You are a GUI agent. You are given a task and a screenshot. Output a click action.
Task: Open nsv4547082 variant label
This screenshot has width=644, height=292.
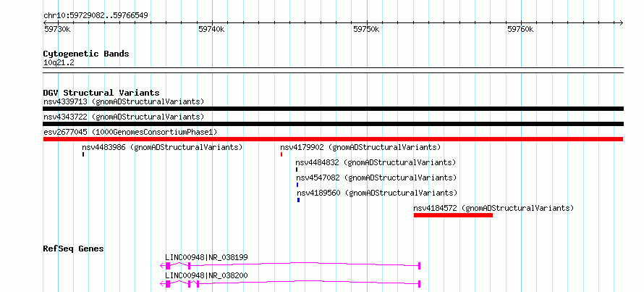pos(376,178)
